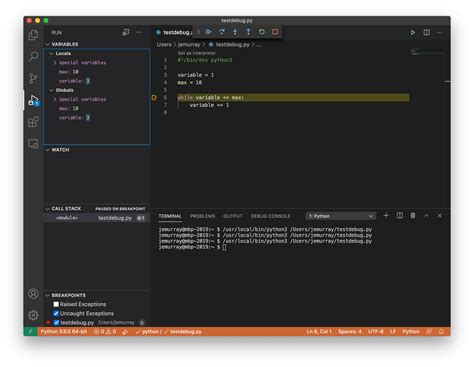Viewport: 474px width, 367px height.
Task: Click Python 3.9.0 64-bit interpreter status
Action: click(64, 331)
